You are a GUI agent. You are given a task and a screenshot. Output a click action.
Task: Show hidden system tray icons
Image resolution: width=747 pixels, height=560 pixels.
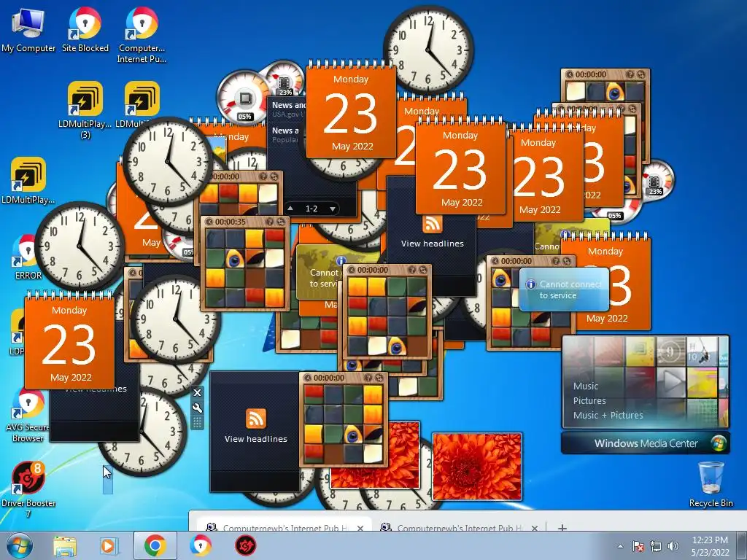(x=620, y=547)
